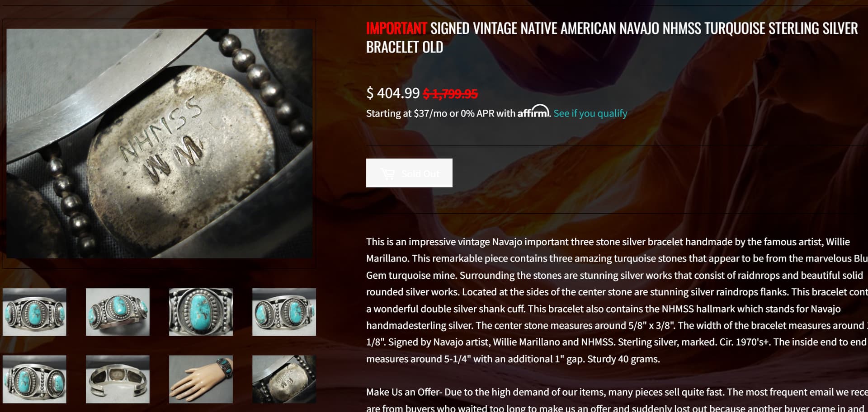Select first thumbnail showing three-stone bracelet front
This screenshot has height=412, width=868.
pos(34,312)
